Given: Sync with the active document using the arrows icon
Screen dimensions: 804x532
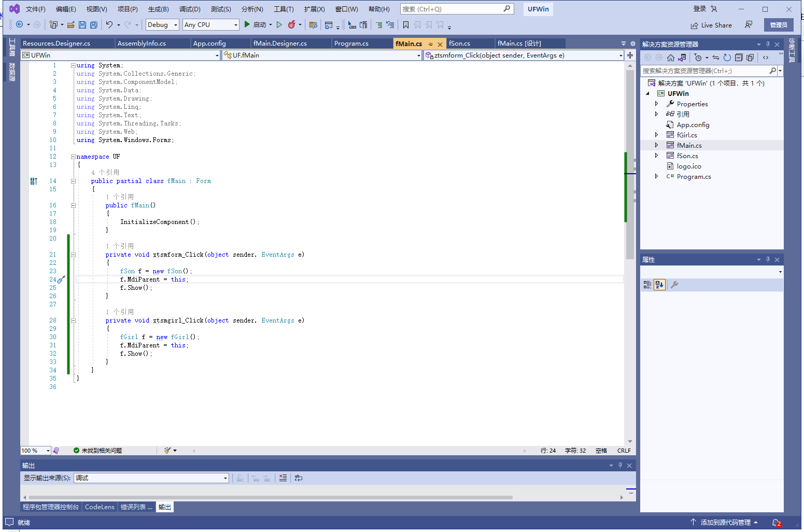Looking at the screenshot, I should [x=716, y=58].
